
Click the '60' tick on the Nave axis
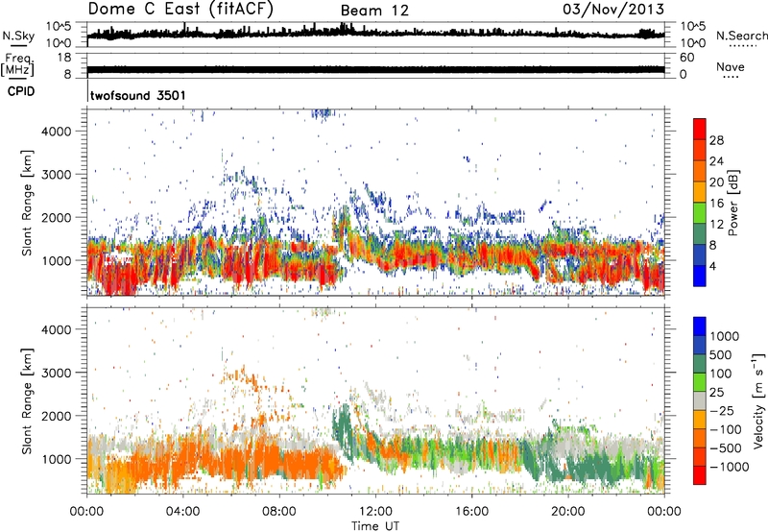[686, 58]
